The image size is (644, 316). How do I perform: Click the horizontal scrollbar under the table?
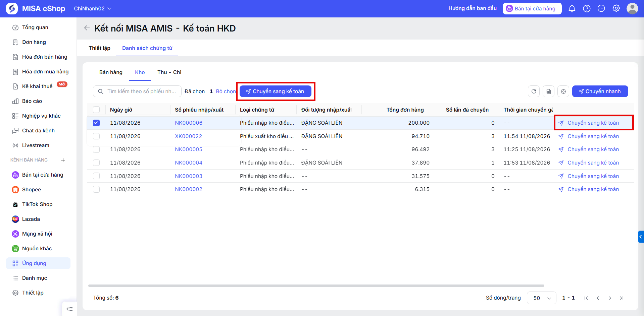click(x=316, y=286)
